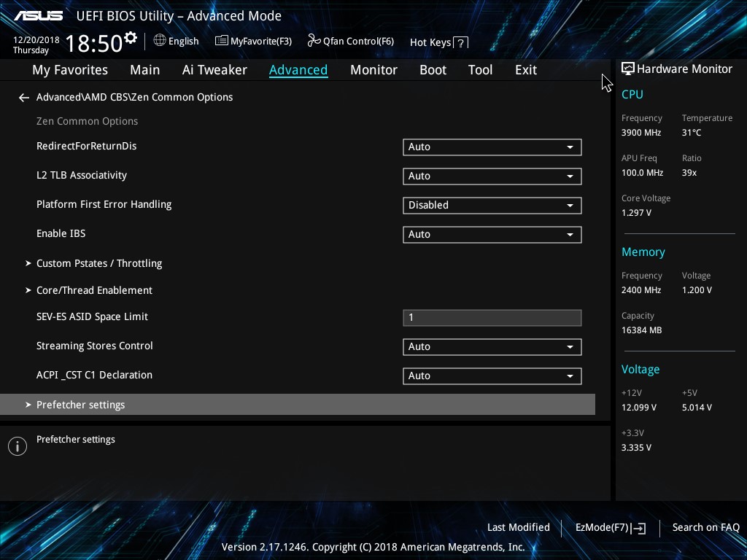Open the Exit tab
Viewport: 747px width, 560px height.
pos(526,70)
